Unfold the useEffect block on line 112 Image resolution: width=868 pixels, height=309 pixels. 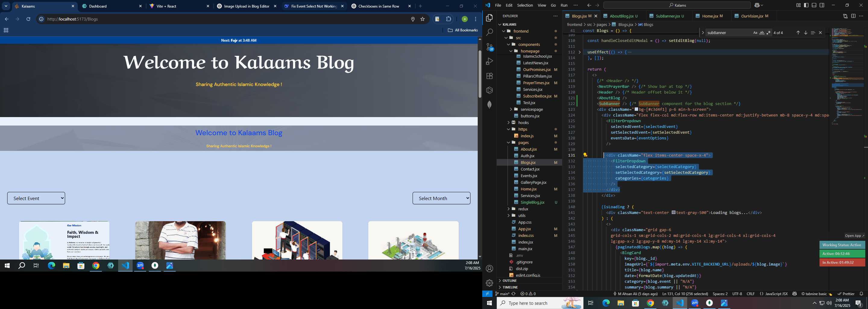(580, 52)
